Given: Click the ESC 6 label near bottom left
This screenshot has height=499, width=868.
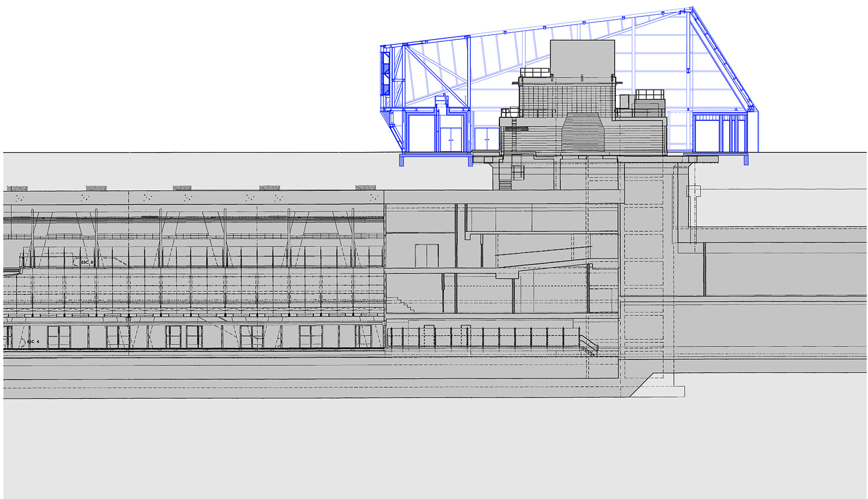Looking at the screenshot, I should (34, 341).
